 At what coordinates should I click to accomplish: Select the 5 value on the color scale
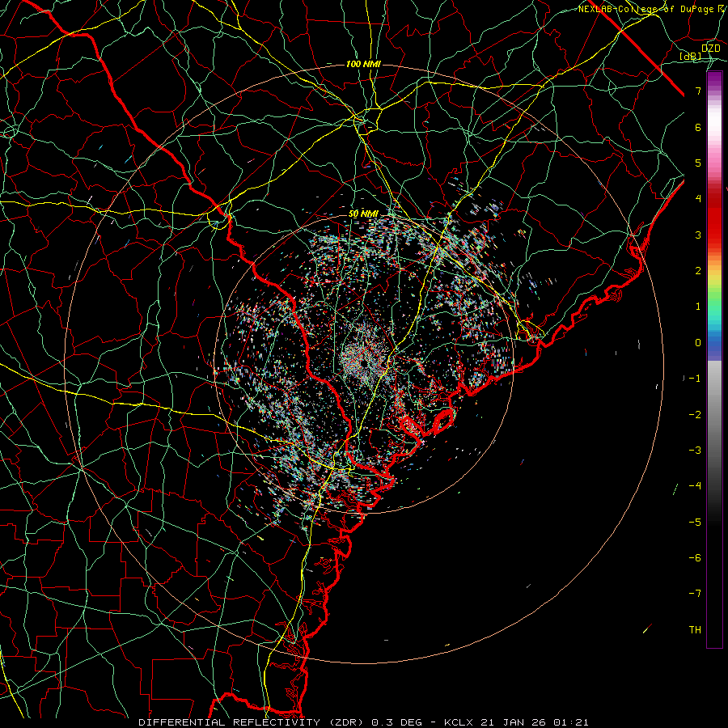(x=698, y=163)
